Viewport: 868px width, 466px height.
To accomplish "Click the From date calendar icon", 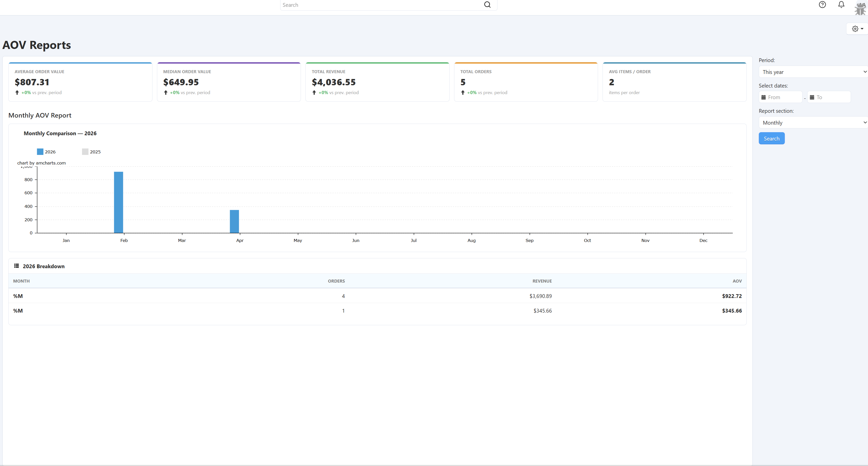I will point(764,97).
